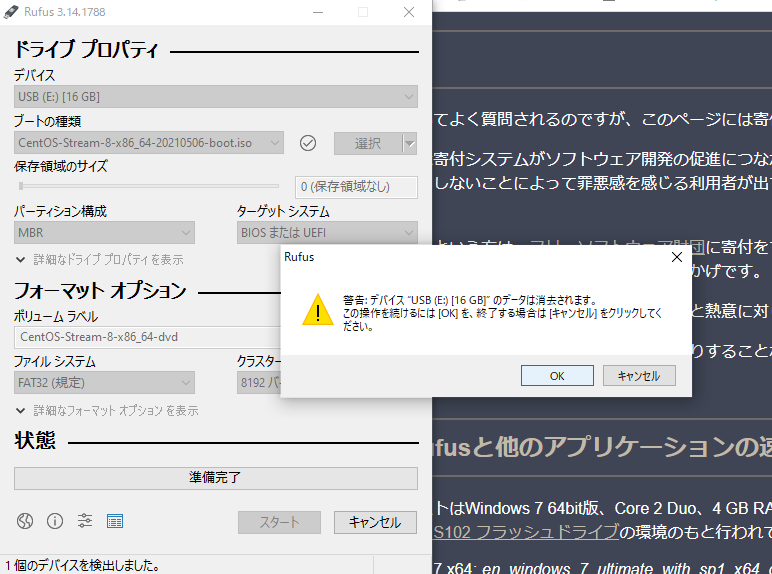Viewport: 772px width, 574px height.
Task: Click the browser heading about other applications
Action: click(x=603, y=447)
